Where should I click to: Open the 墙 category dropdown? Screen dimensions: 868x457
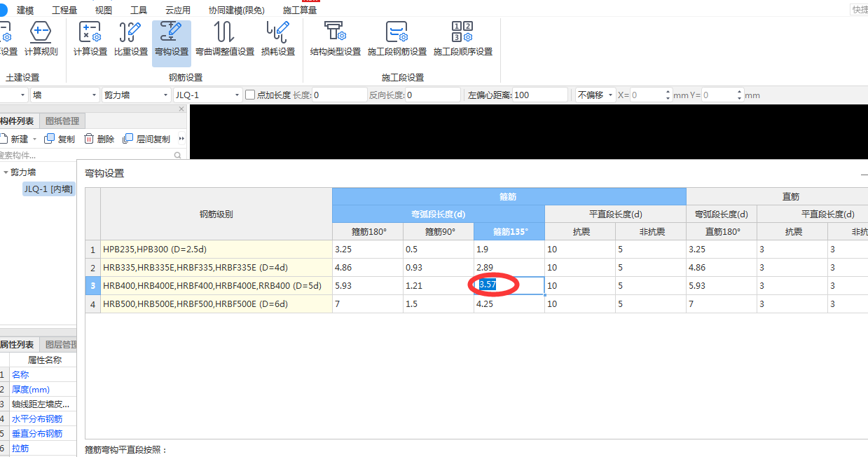[65, 95]
